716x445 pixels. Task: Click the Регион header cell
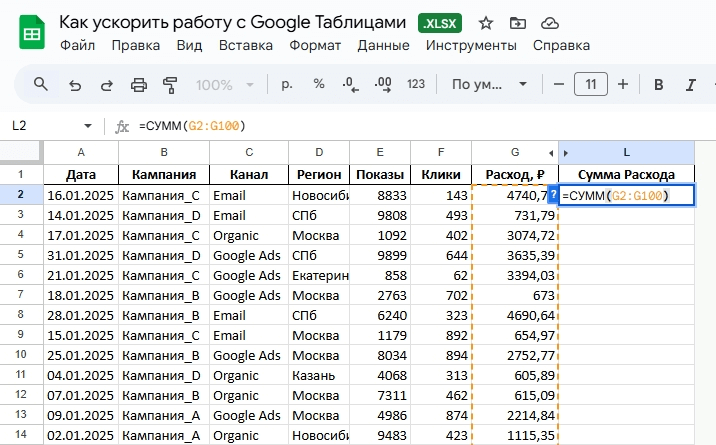[x=319, y=174]
